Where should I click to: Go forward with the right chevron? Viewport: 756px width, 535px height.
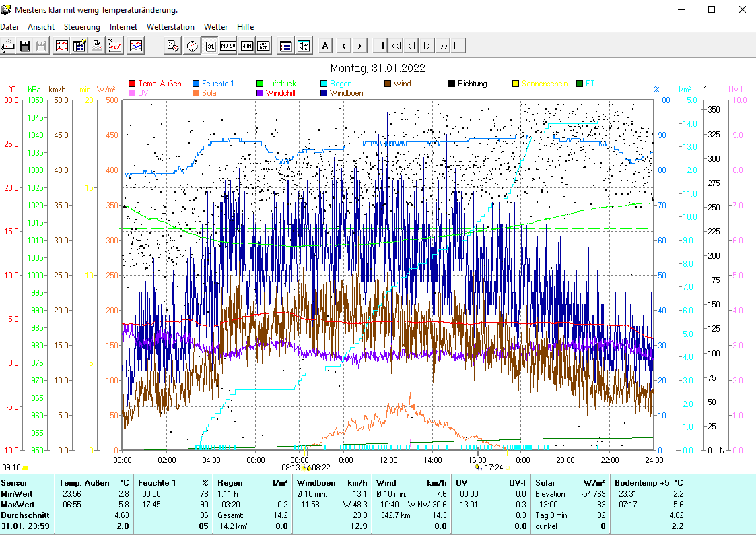click(359, 46)
